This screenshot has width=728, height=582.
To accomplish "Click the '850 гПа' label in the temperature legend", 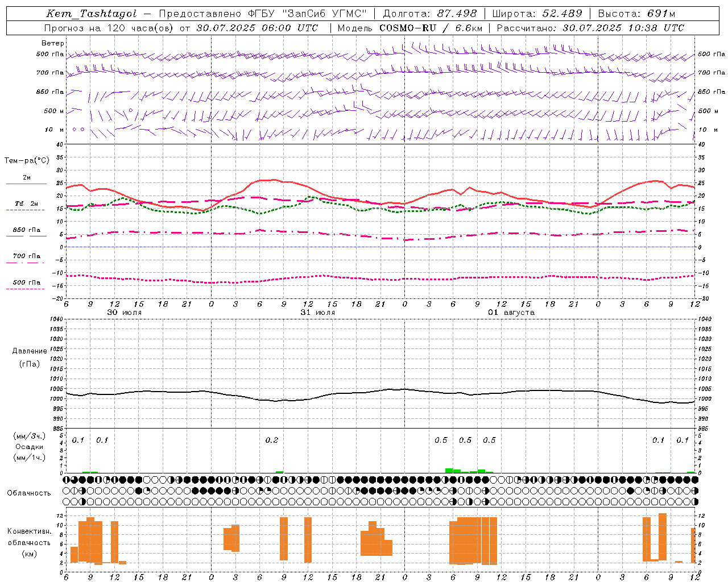I will click(x=27, y=230).
